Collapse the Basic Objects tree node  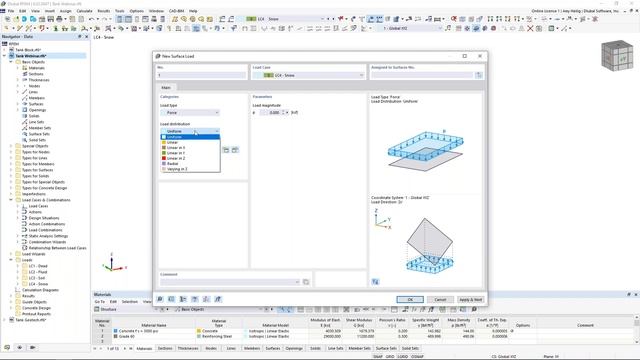point(11,62)
